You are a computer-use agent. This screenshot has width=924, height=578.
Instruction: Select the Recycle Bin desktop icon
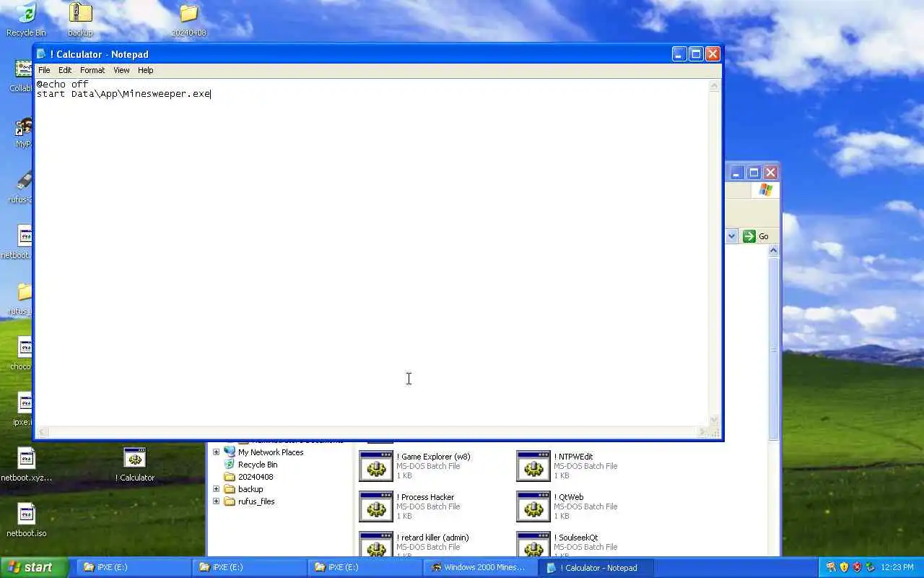(26, 20)
